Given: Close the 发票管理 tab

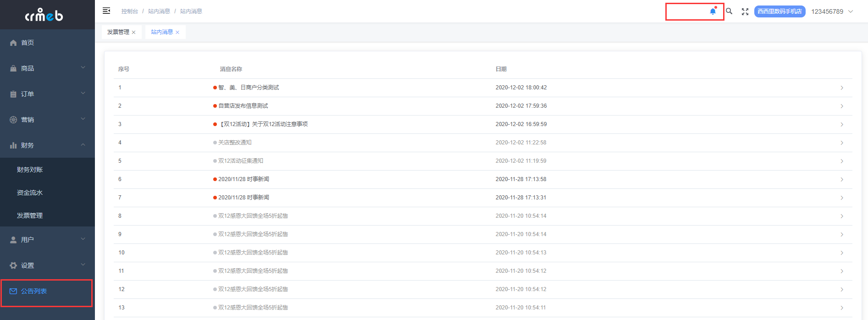Looking at the screenshot, I should click(x=133, y=32).
